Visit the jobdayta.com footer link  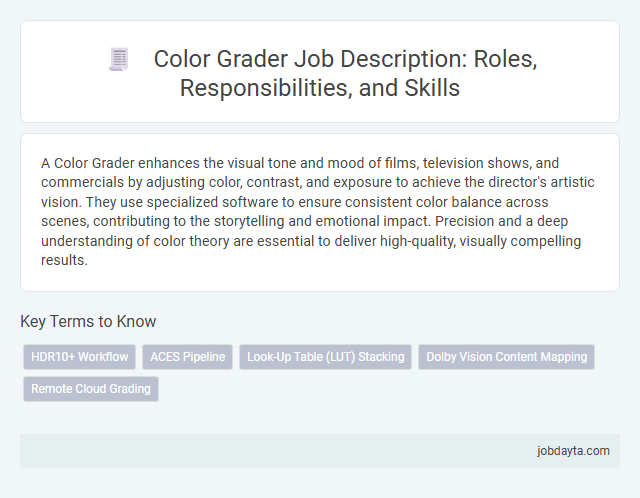click(x=573, y=451)
